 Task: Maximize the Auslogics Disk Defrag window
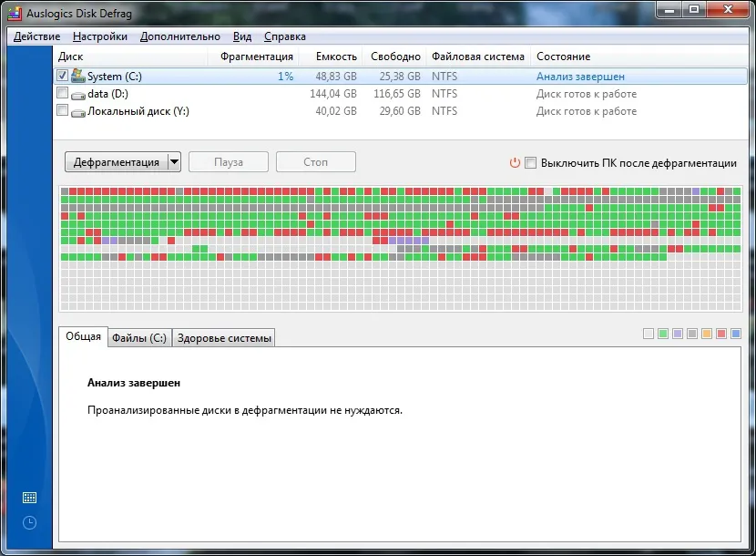coord(694,10)
